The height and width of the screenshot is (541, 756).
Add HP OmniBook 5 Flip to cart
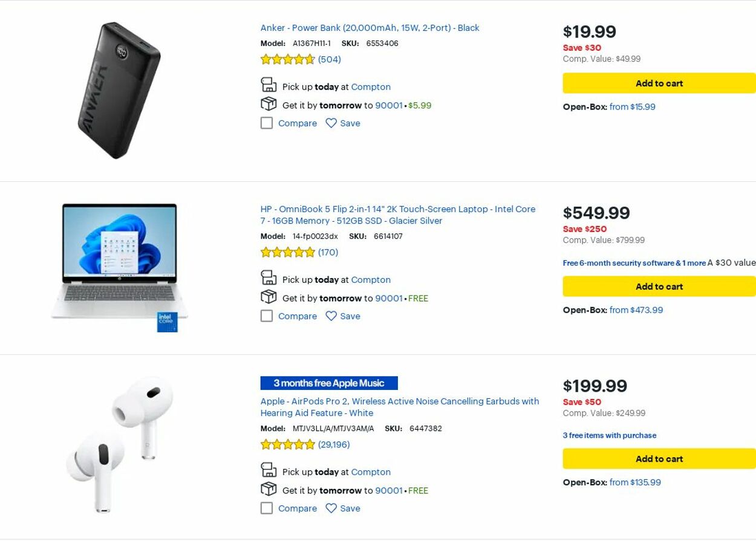[x=659, y=287]
